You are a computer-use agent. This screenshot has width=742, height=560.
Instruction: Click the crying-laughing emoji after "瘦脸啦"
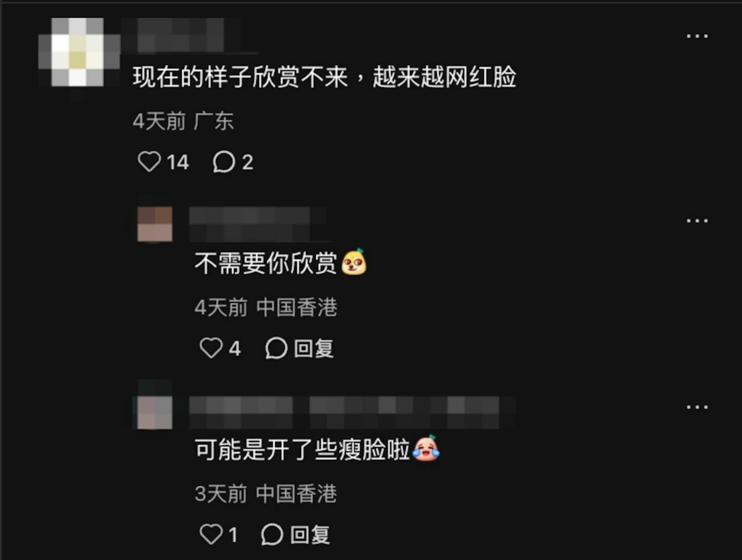[x=426, y=448]
